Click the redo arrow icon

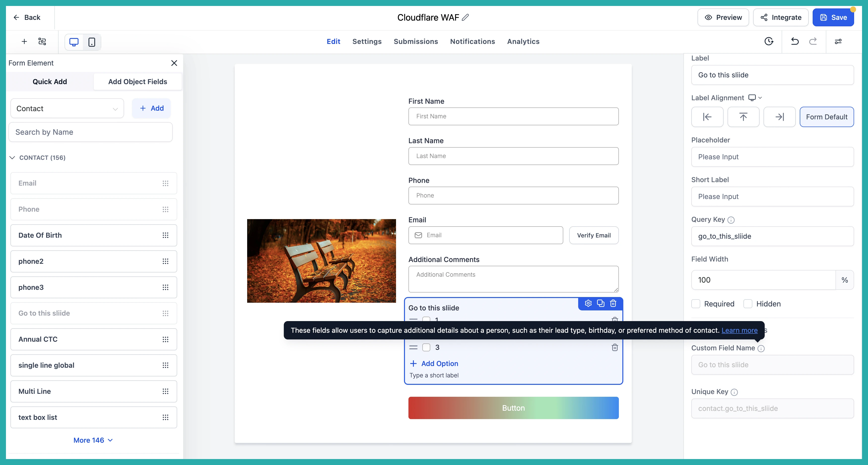point(813,41)
